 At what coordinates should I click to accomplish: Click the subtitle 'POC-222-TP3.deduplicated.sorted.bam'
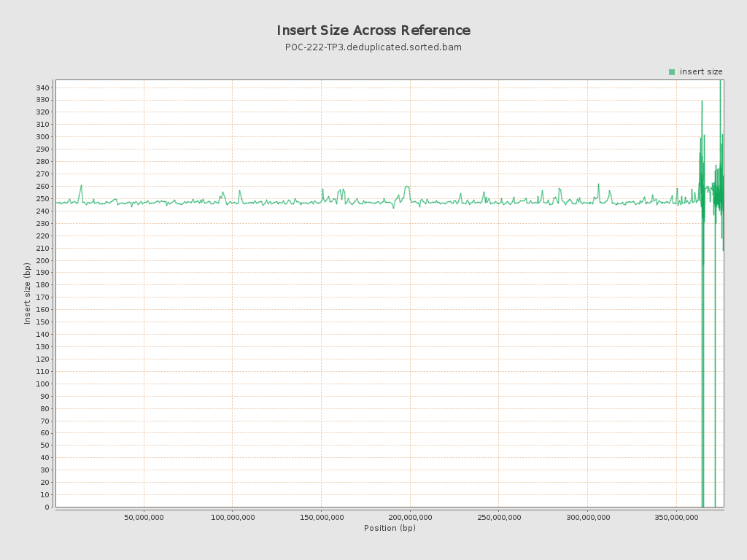pyautogui.click(x=373, y=47)
